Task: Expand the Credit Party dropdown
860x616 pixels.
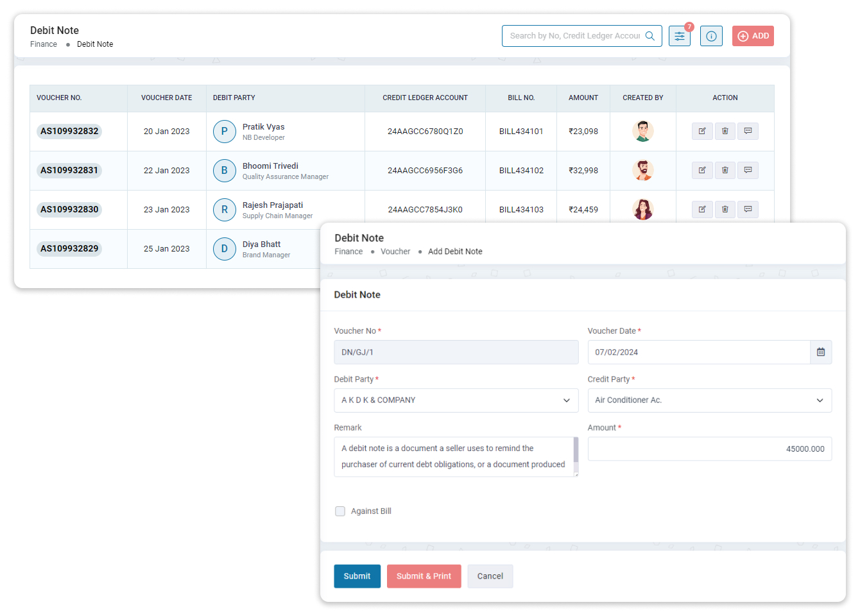Action: tap(709, 400)
